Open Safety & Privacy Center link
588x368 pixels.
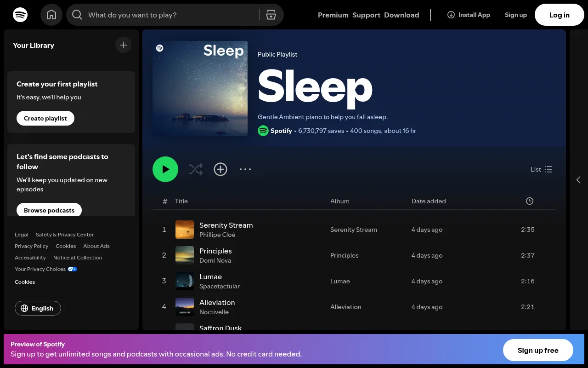pyautogui.click(x=65, y=235)
